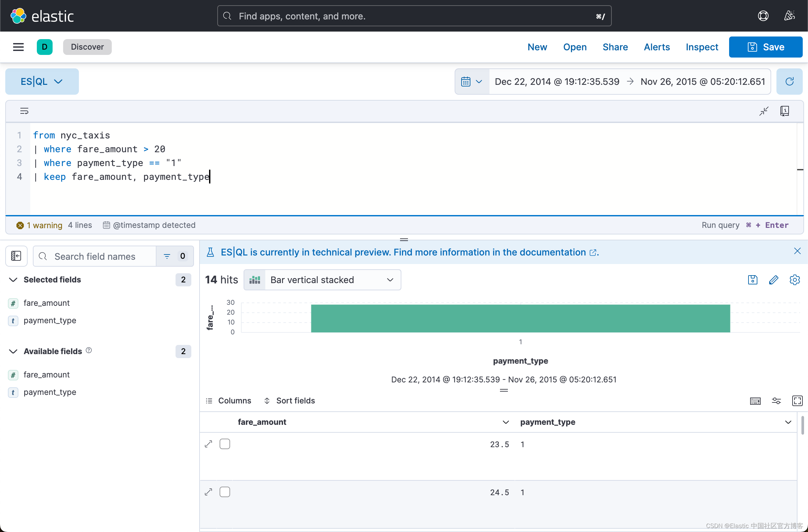808x532 pixels.
Task: Open the fare_amount column header menu
Action: pos(505,422)
